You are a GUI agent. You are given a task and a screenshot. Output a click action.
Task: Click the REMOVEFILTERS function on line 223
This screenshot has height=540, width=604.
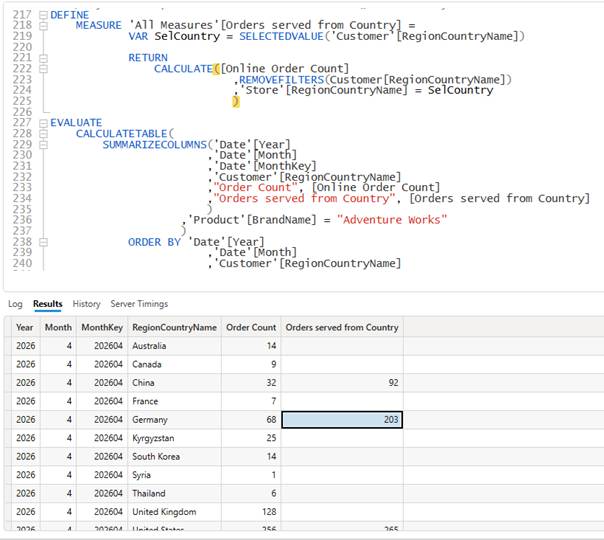[x=282, y=80]
